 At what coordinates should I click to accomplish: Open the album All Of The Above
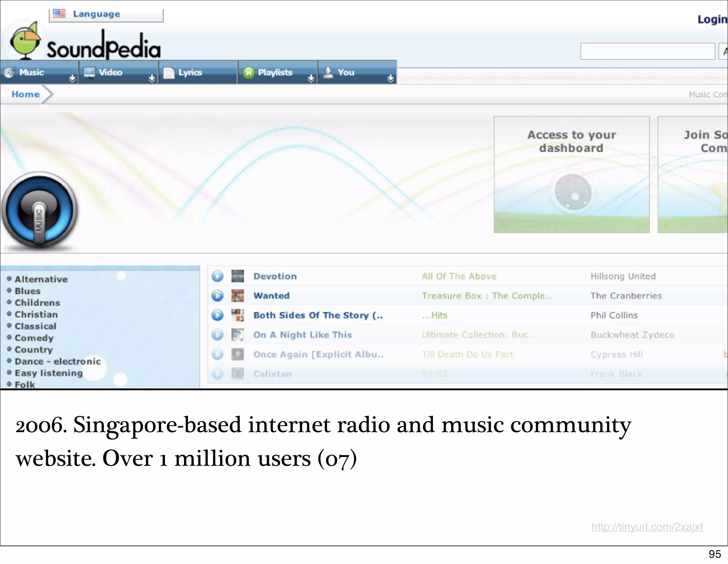pos(459,276)
